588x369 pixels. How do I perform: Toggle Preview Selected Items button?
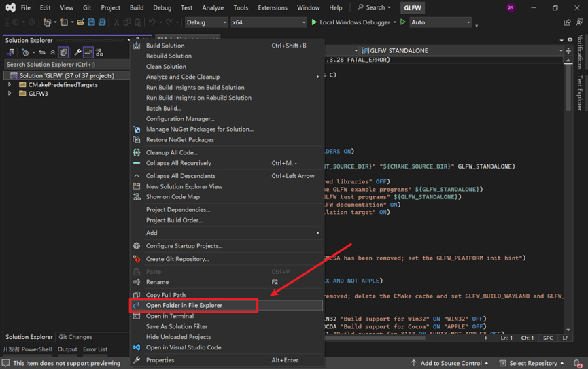[x=88, y=52]
